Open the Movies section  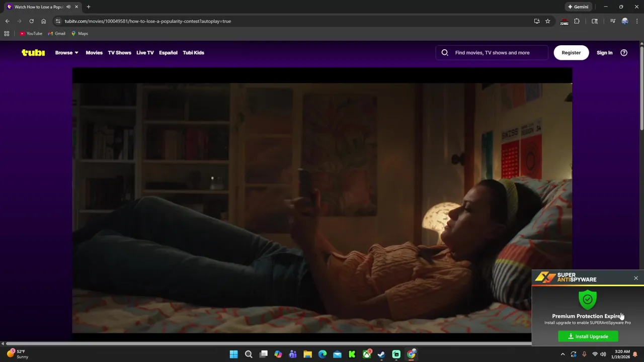tap(94, 52)
